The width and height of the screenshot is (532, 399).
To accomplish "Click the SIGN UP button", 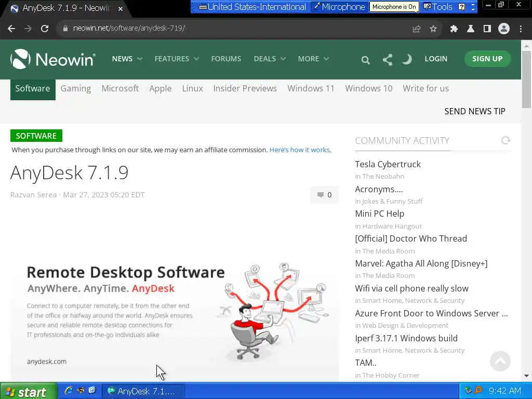I will coord(487,59).
